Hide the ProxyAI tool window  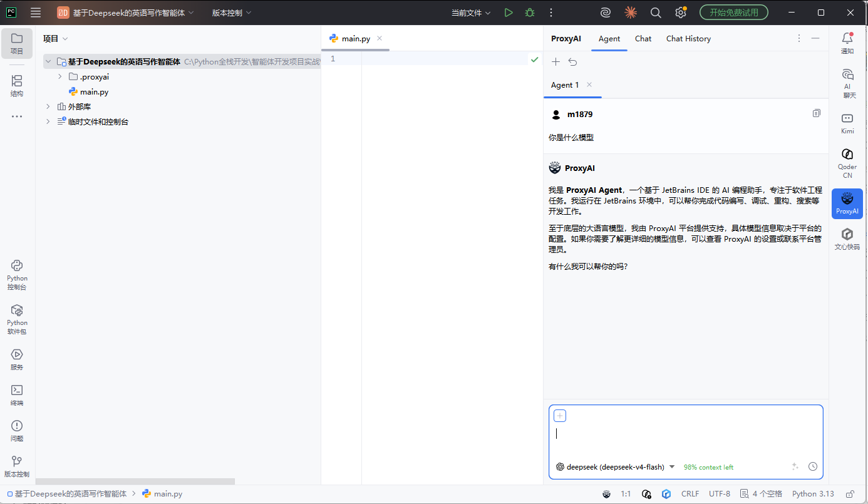[x=815, y=38]
